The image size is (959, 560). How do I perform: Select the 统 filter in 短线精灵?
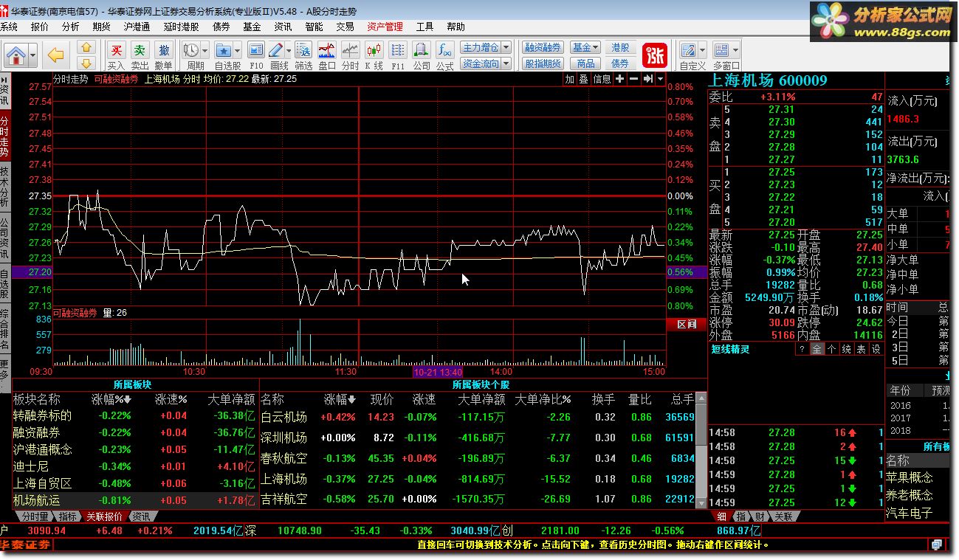tap(847, 350)
